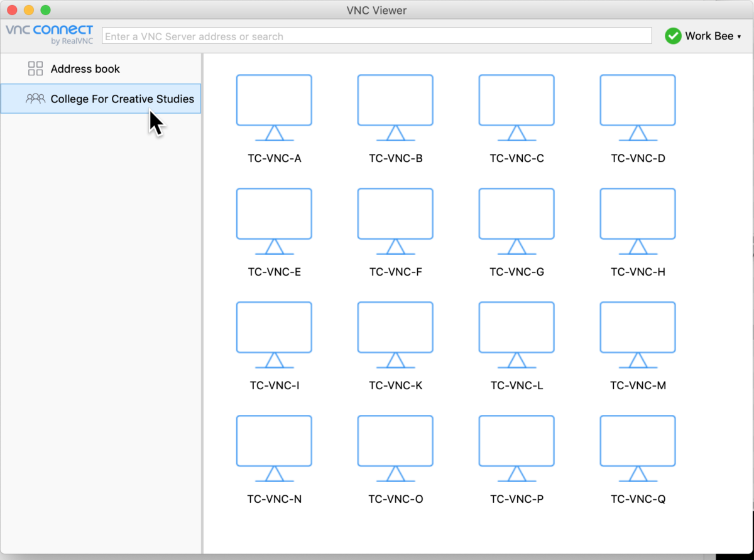The height and width of the screenshot is (560, 754).
Task: Expand the account menu arrow
Action: [x=740, y=36]
